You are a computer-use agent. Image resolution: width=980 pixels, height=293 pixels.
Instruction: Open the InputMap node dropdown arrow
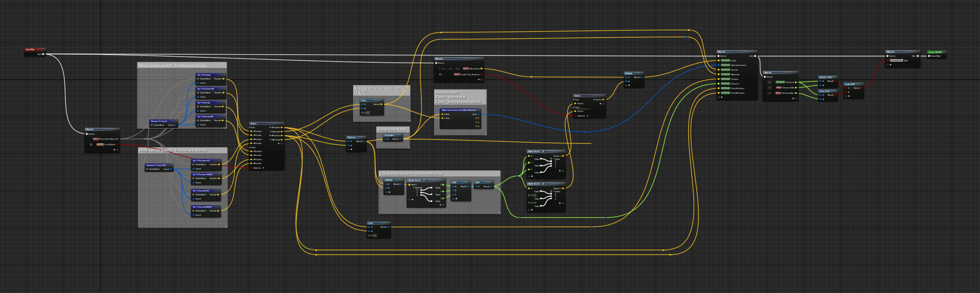point(38,49)
